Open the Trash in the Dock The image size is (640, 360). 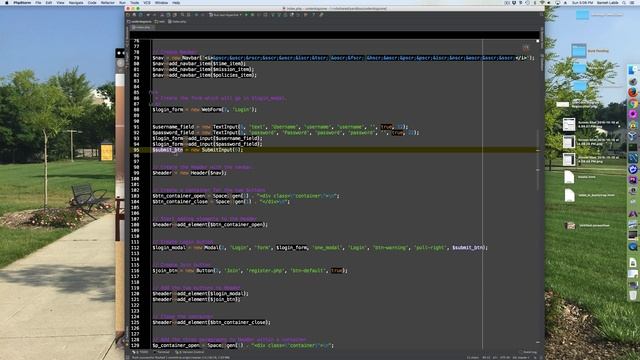(633, 296)
